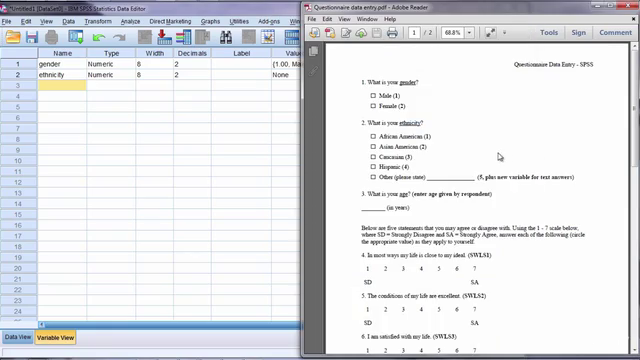Viewport: 640px width, 360px height.
Task: Open SPSS Direct Marketing menu
Action: tap(170, 21)
